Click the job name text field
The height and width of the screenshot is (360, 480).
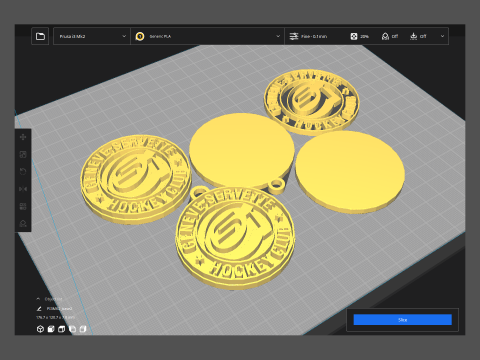point(59,309)
